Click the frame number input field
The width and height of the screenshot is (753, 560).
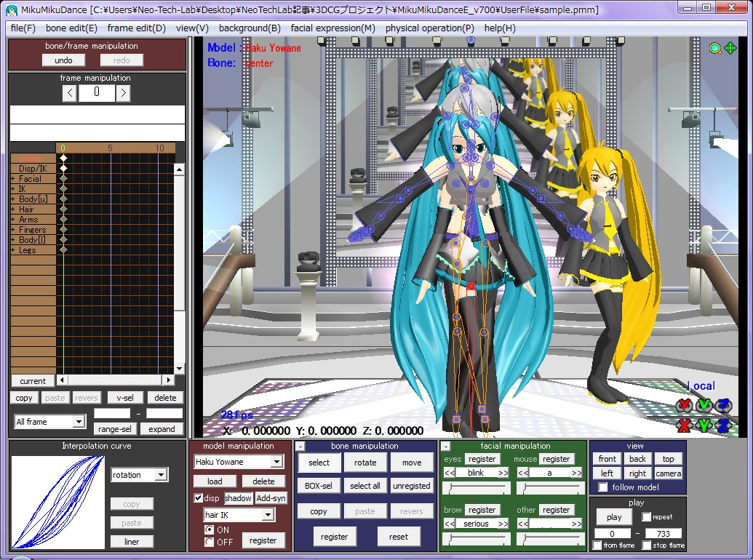[97, 92]
